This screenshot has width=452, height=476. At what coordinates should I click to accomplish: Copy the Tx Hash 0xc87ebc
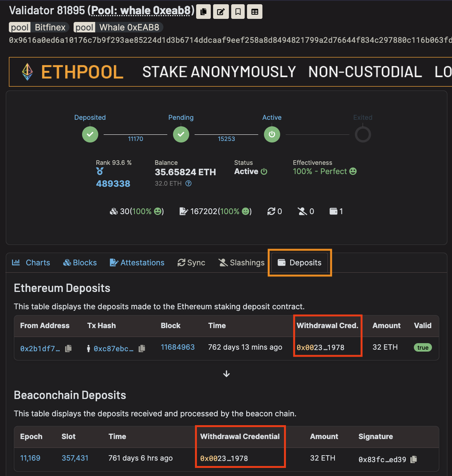[x=142, y=348]
